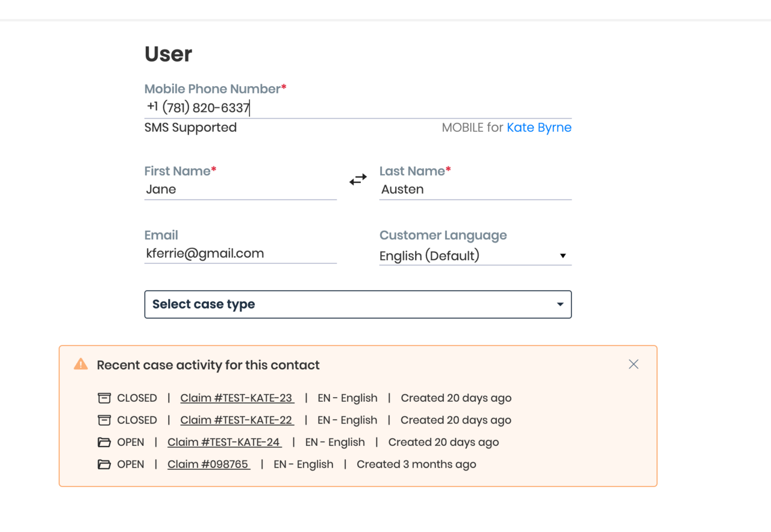The width and height of the screenshot is (771, 532).
Task: Click open folder icon beside Claim #098765
Action: (104, 465)
